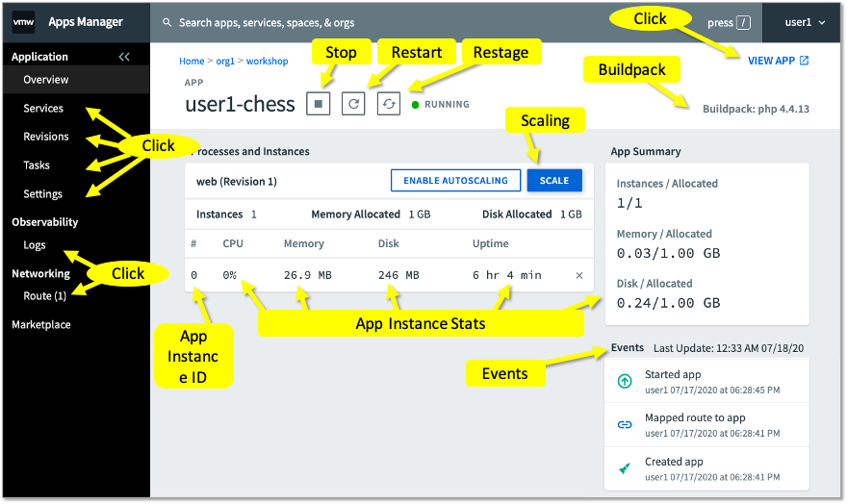Click the 6 hr 4 min uptime value
Image resolution: width=847 pixels, height=504 pixels.
506,275
